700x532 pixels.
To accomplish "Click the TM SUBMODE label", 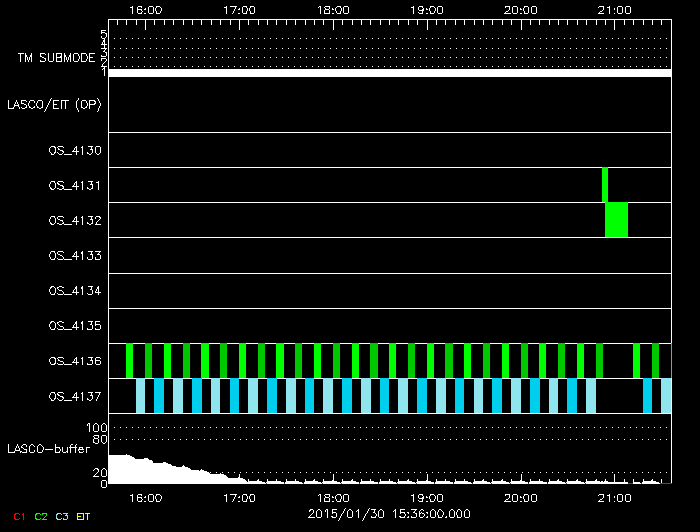I will click(x=56, y=57).
